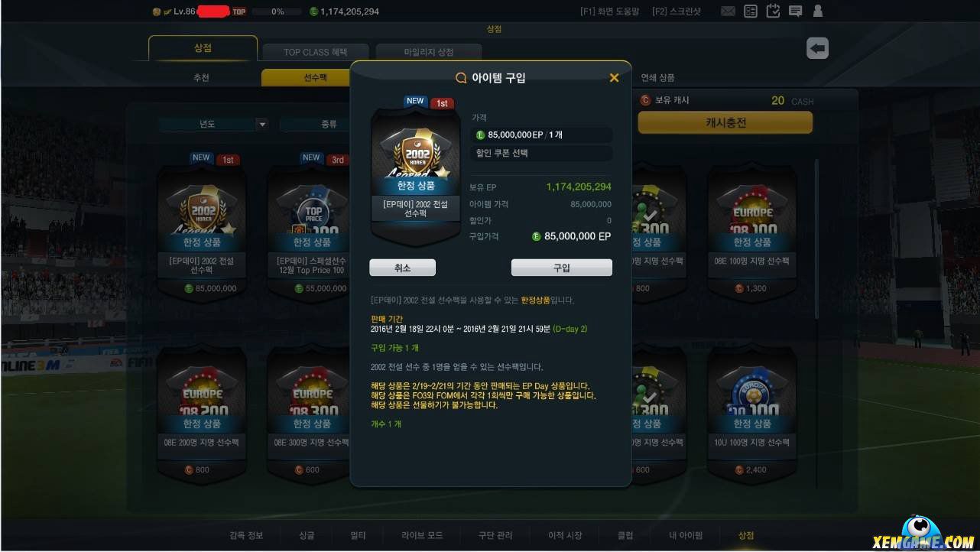
Task: Open the chat message icon
Action: pos(795,11)
